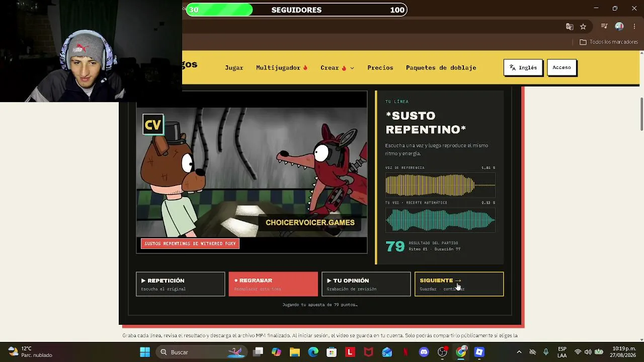Click the taskbar Buscar search box

(x=201, y=352)
